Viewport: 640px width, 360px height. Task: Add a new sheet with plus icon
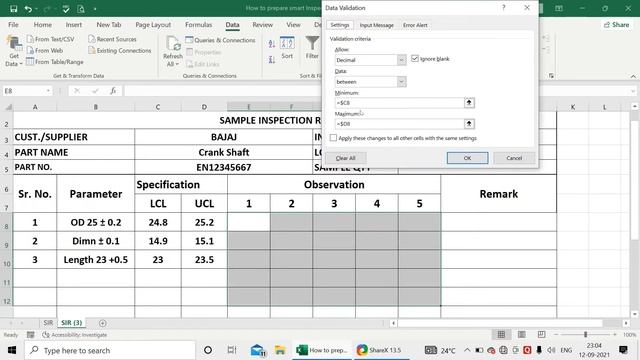(x=102, y=323)
